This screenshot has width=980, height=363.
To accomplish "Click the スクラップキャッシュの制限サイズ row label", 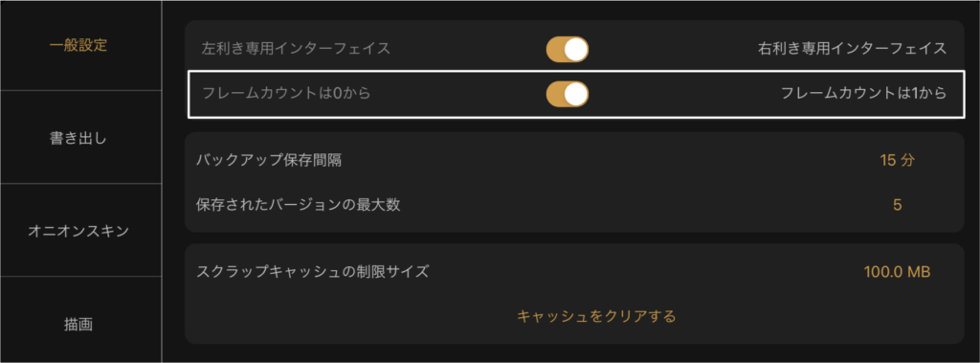I will (313, 272).
